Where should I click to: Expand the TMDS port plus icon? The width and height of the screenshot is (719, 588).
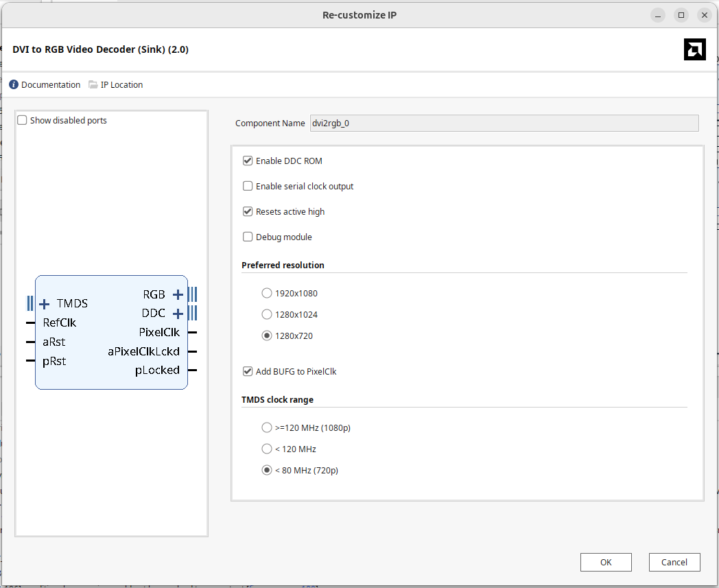click(45, 304)
